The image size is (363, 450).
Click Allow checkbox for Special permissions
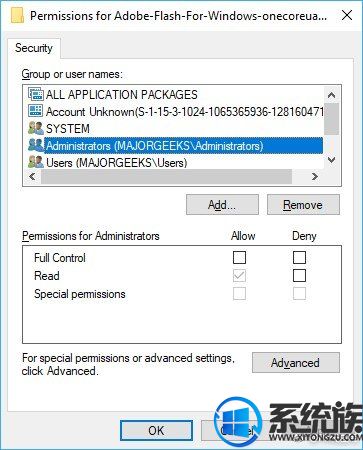point(239,293)
